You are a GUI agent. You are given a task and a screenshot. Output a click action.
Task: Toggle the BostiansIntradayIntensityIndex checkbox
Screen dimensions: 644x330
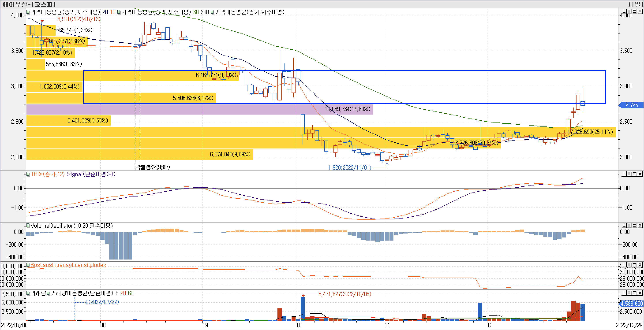click(x=28, y=265)
